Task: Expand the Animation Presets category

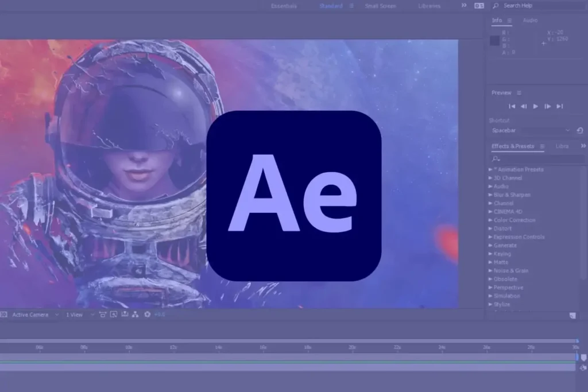Action: 490,169
